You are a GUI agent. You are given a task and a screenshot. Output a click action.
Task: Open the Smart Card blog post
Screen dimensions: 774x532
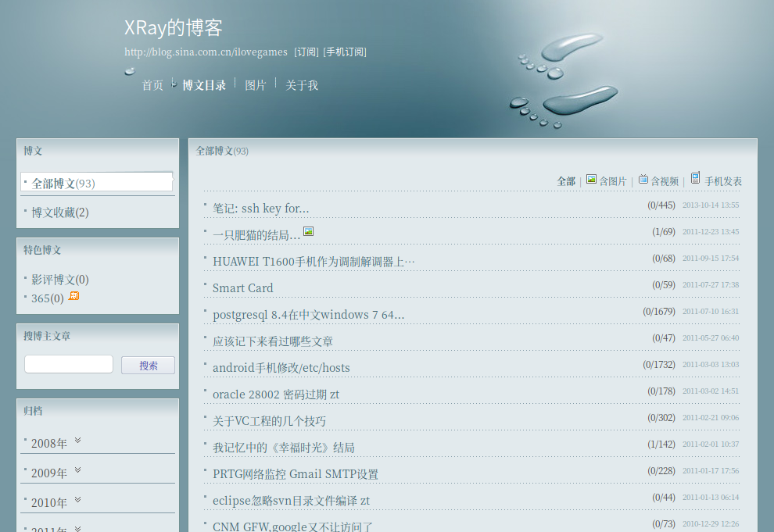pos(242,287)
